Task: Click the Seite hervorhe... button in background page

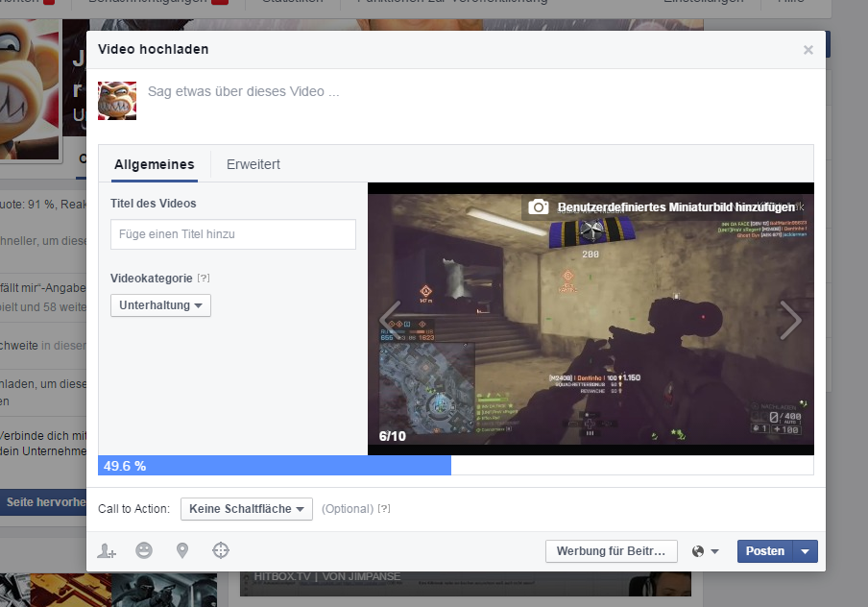Action: pos(43,502)
